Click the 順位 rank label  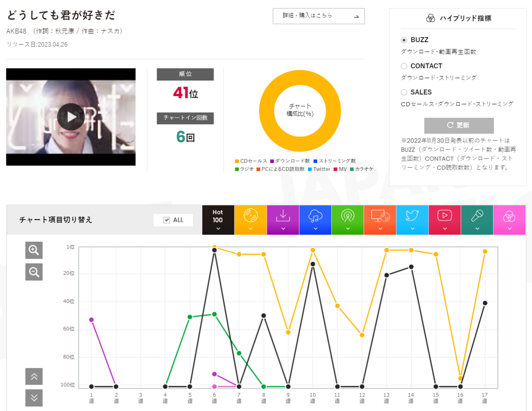coord(185,74)
